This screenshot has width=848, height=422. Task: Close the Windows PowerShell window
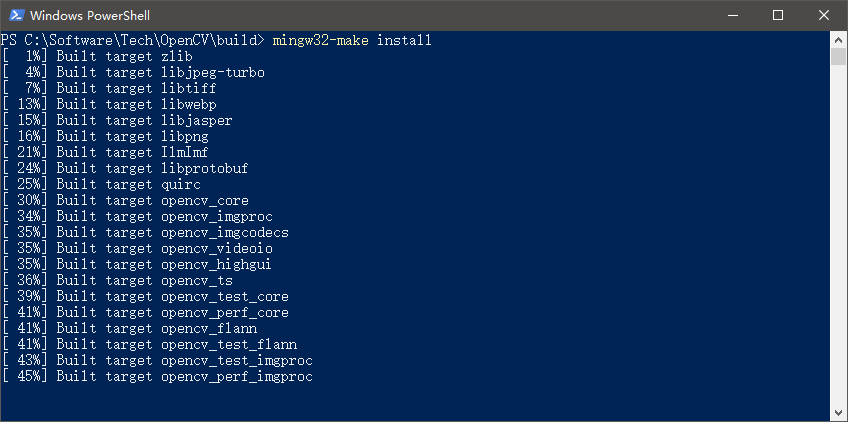(824, 15)
